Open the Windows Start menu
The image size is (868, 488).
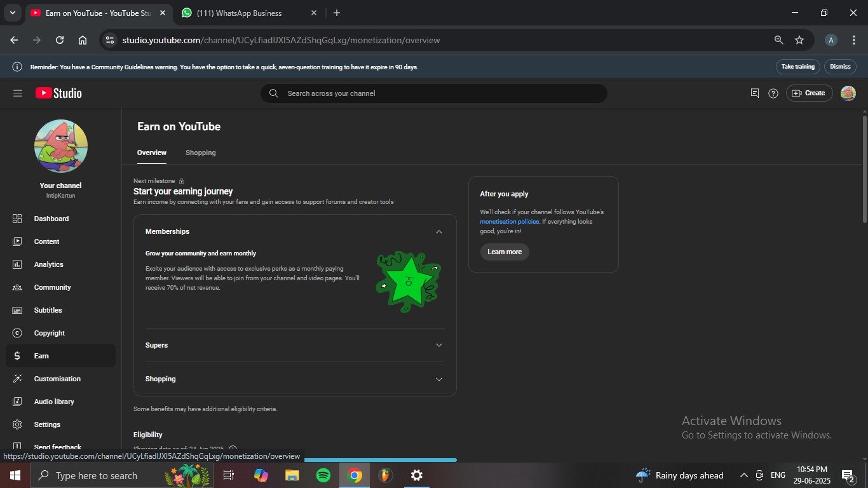tap(15, 475)
